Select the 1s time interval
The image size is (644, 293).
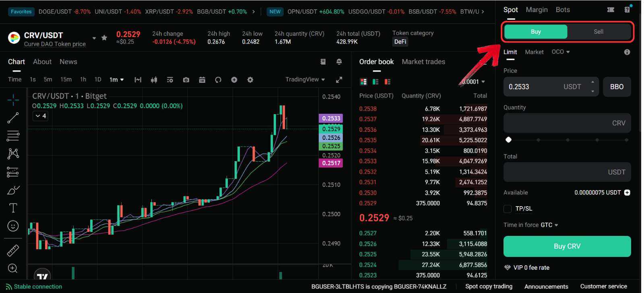click(33, 80)
